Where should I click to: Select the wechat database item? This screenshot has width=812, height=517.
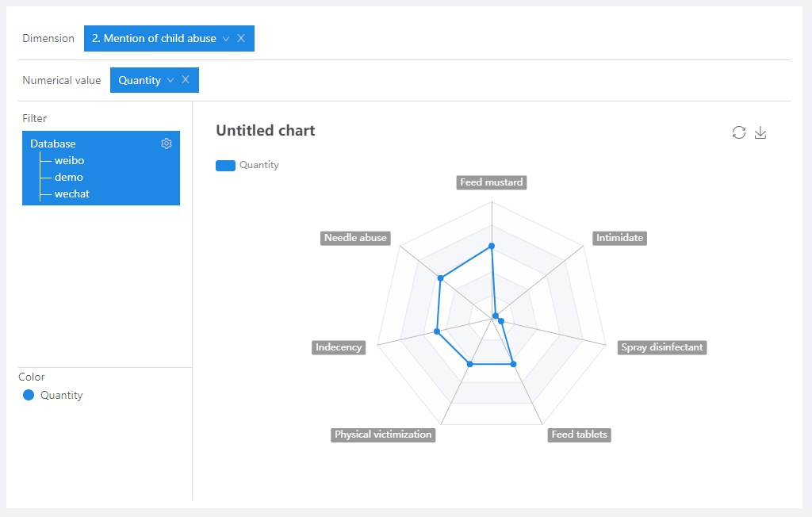(71, 193)
